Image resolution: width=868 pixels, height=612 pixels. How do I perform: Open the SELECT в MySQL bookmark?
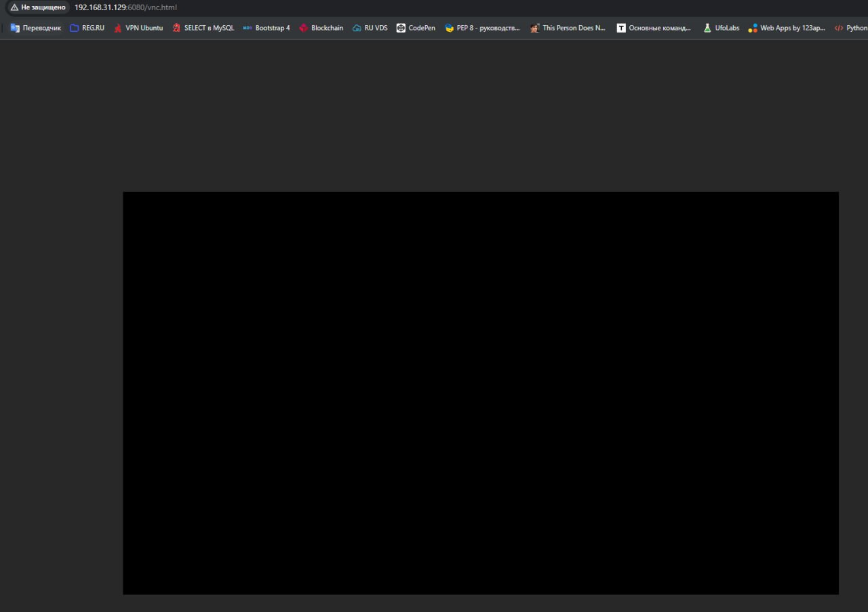tap(203, 28)
